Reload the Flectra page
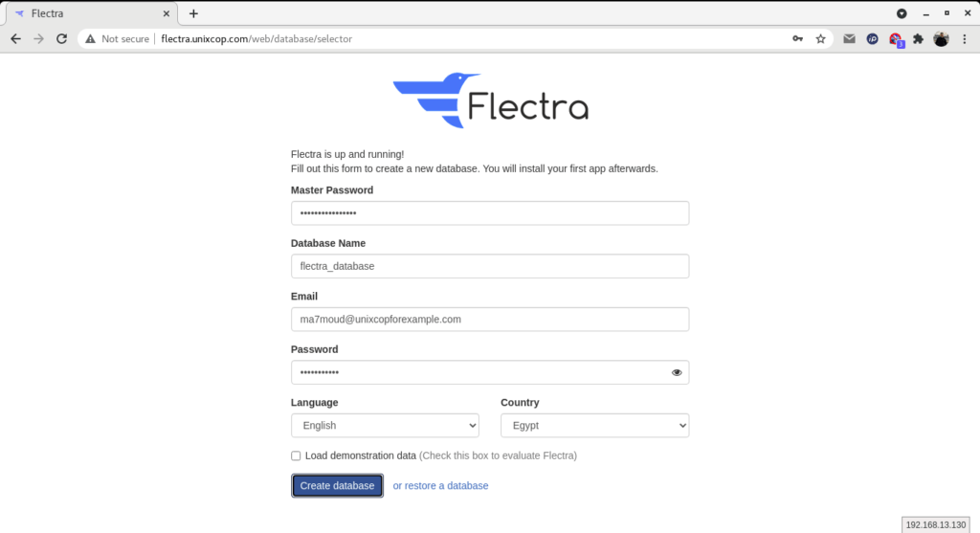 61,38
